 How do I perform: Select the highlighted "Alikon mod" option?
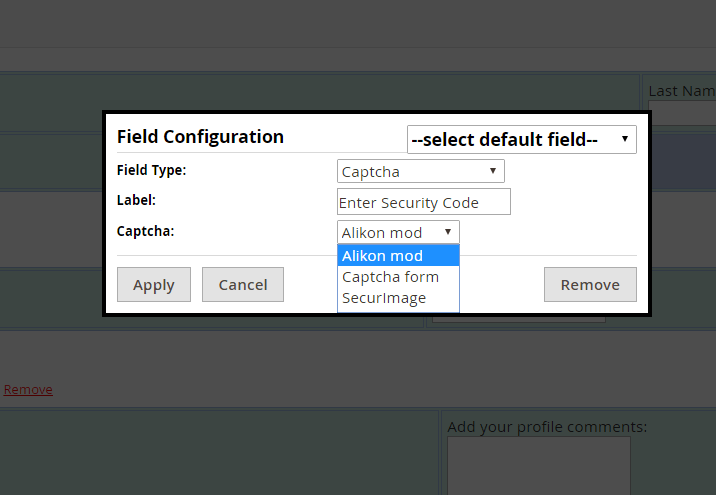(x=398, y=256)
